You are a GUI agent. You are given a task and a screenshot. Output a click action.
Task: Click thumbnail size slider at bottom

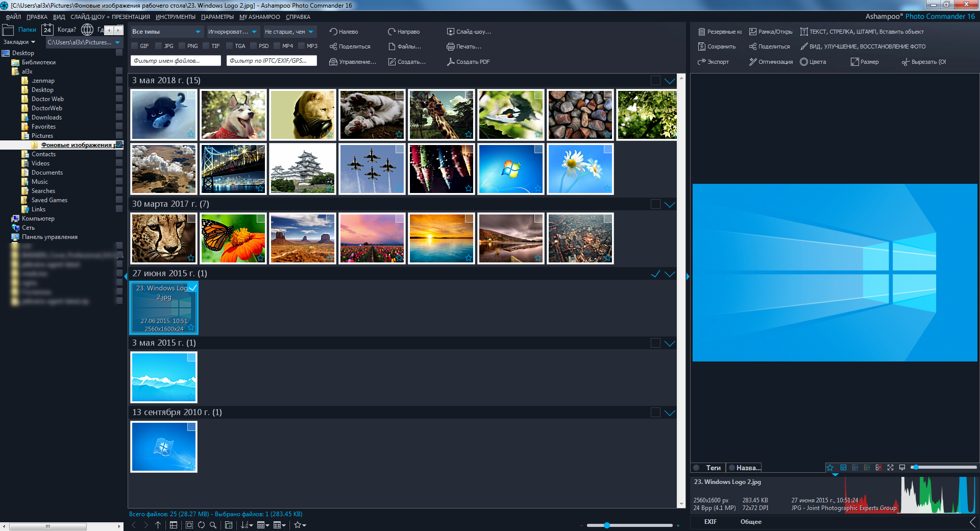[x=630, y=525]
